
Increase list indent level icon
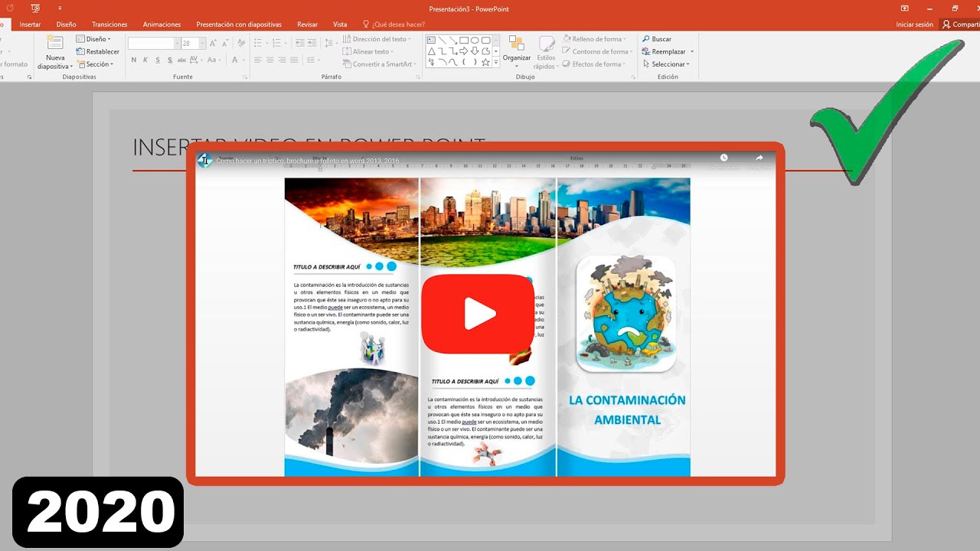[x=312, y=43]
